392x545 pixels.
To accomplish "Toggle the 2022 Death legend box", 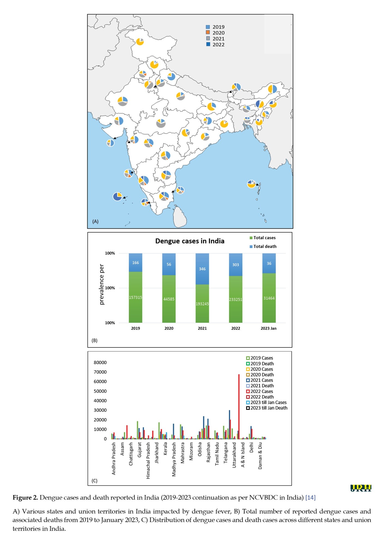I will click(x=248, y=397).
